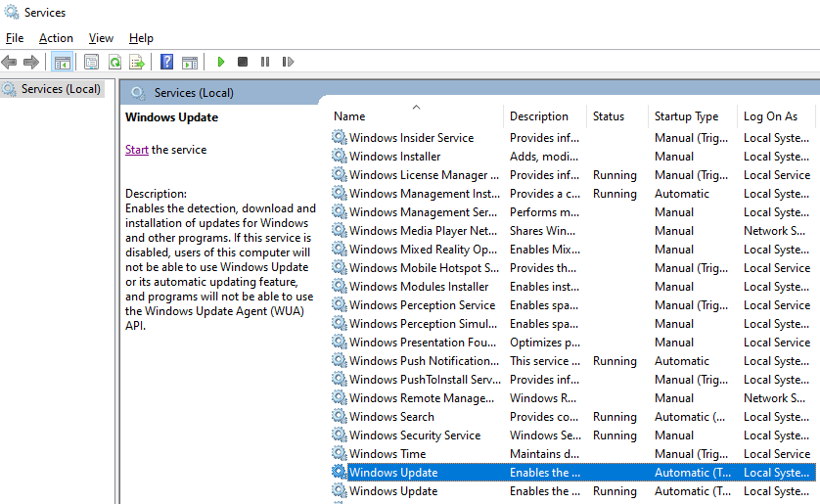This screenshot has height=504, width=820.
Task: Click the Back arrow toolbar icon
Action: 9,63
